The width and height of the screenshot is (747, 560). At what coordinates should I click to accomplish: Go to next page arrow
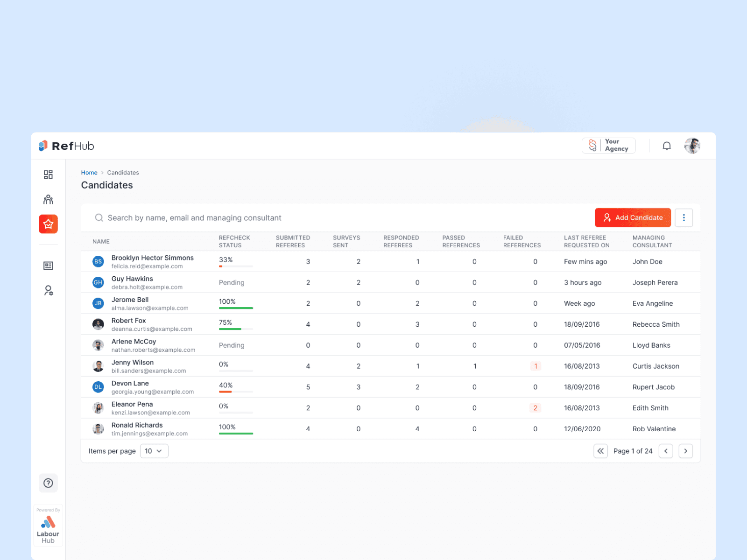click(x=686, y=451)
